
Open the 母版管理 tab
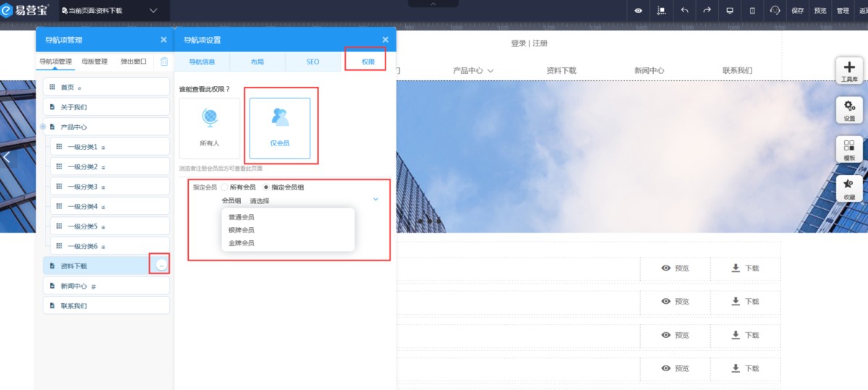[x=95, y=62]
